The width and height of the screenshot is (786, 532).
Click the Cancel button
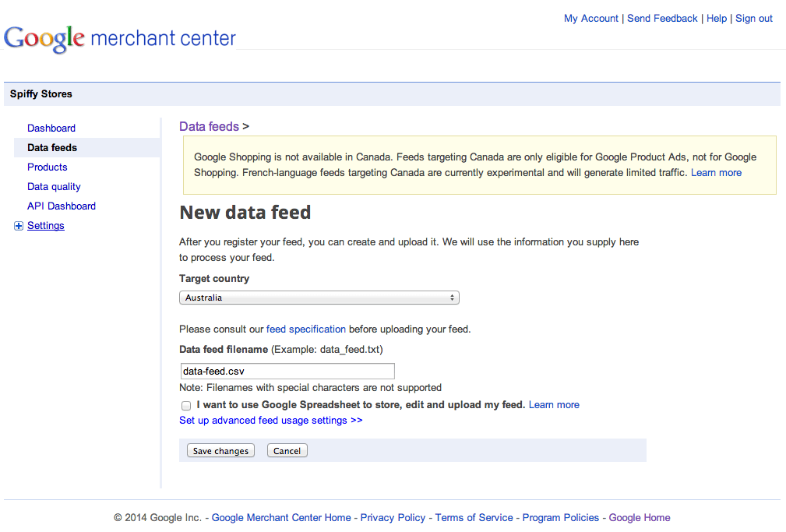tap(287, 451)
